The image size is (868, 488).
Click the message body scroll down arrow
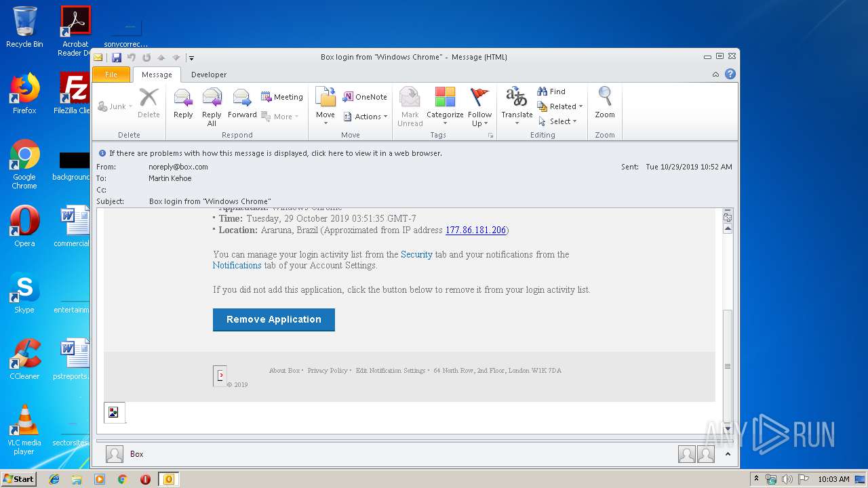click(x=728, y=428)
